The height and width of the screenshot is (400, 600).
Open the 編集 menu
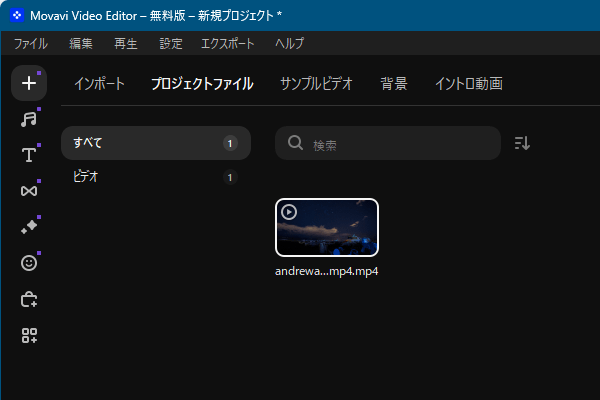coord(81,44)
